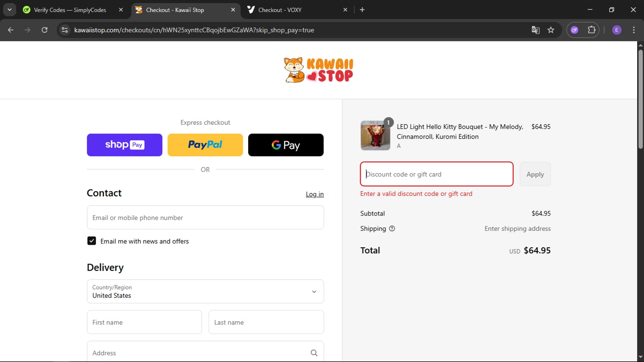Click 'Enter a valid discount code' error text
This screenshot has height=362, width=644.
coord(416,194)
